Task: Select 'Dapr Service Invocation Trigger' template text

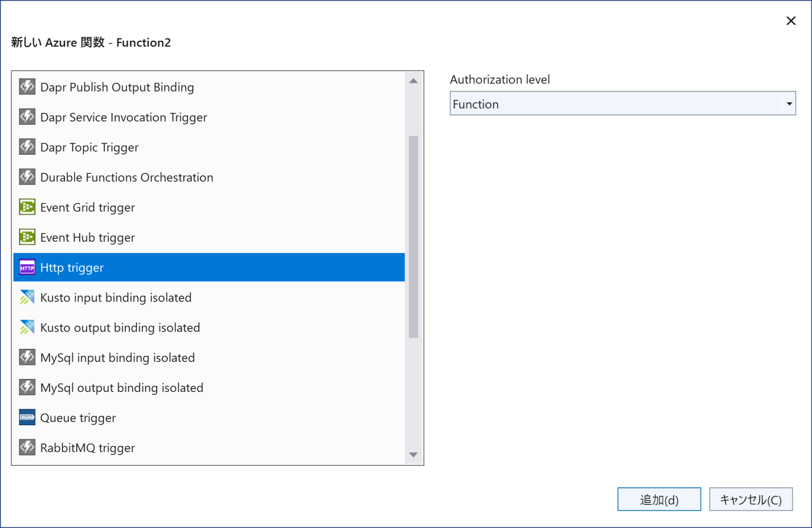Action: [124, 117]
